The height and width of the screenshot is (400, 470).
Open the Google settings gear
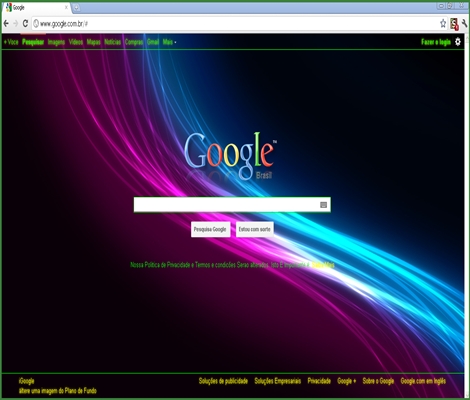458,42
